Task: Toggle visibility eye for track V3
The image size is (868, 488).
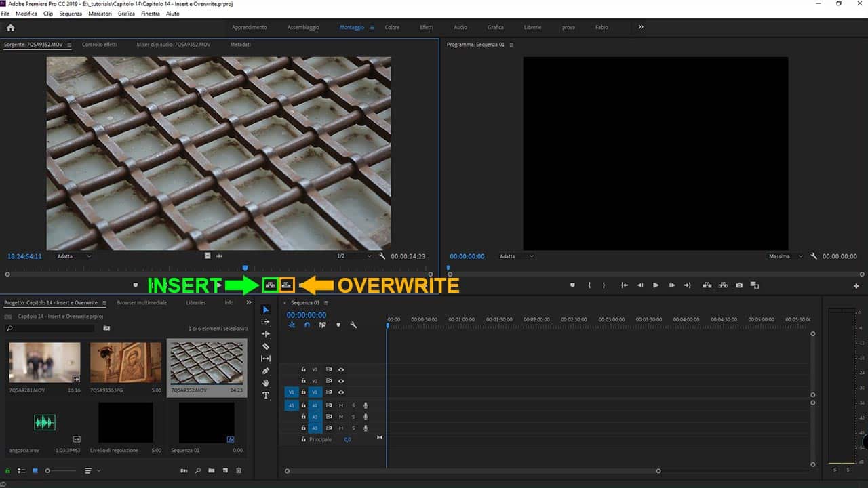Action: tap(341, 369)
